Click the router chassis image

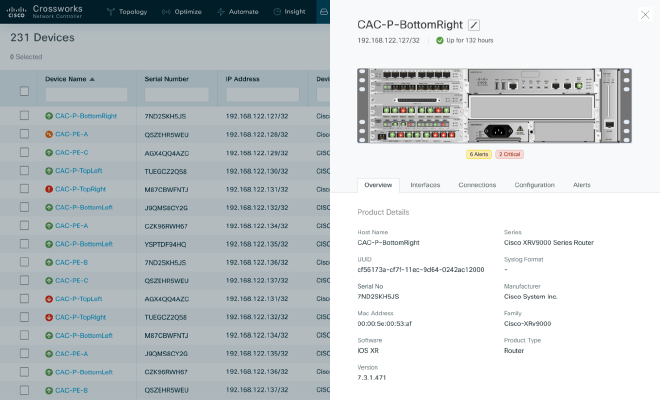(x=494, y=106)
